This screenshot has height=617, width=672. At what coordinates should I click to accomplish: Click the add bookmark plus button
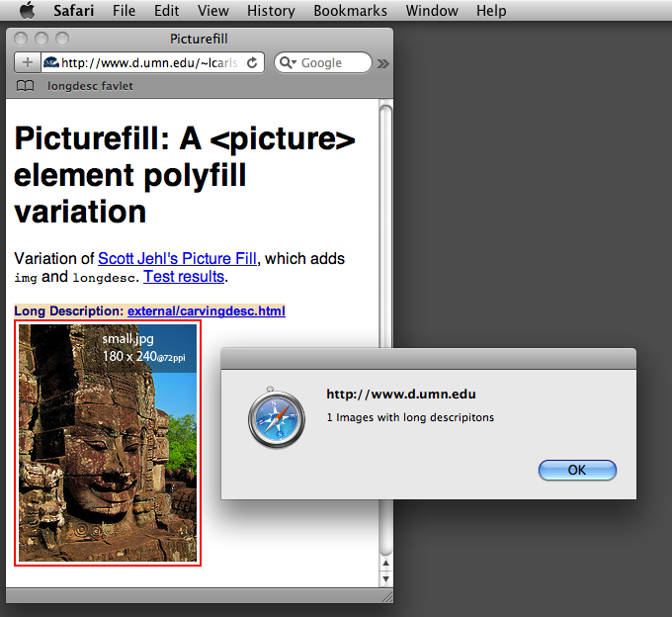27,62
